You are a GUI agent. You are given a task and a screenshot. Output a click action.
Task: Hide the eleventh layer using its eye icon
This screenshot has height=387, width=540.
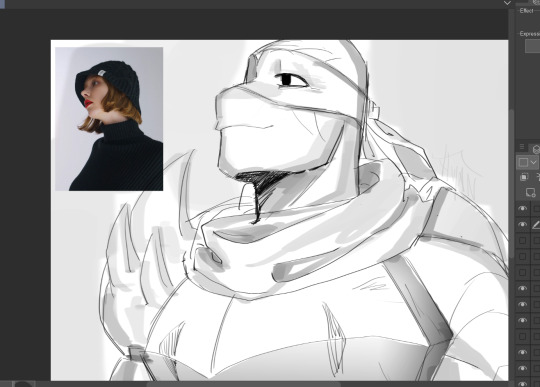[522, 368]
